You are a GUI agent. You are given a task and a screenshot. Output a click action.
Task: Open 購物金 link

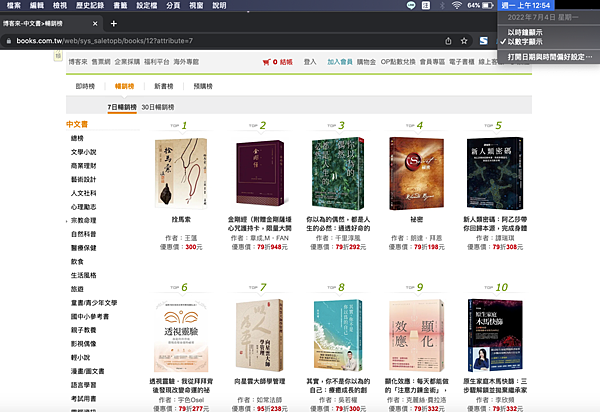366,62
